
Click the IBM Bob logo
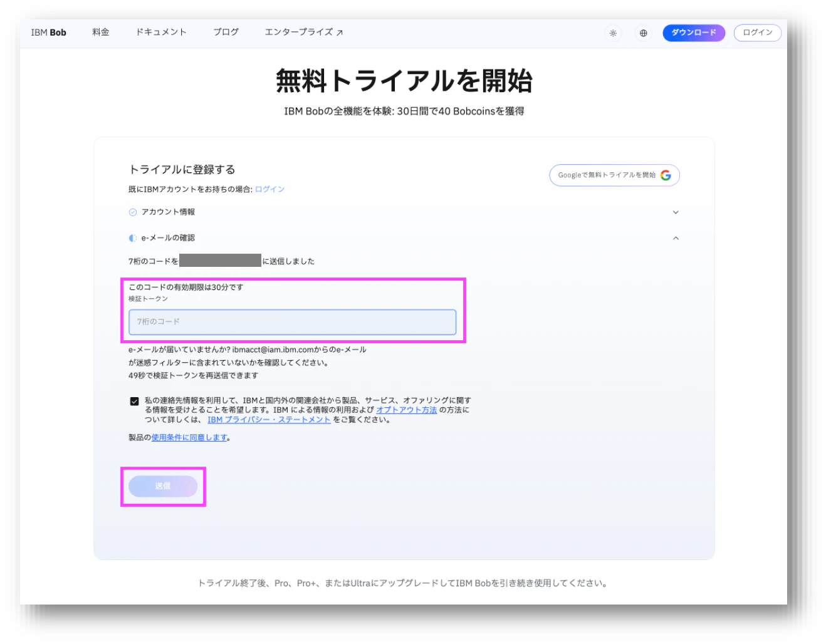(49, 33)
